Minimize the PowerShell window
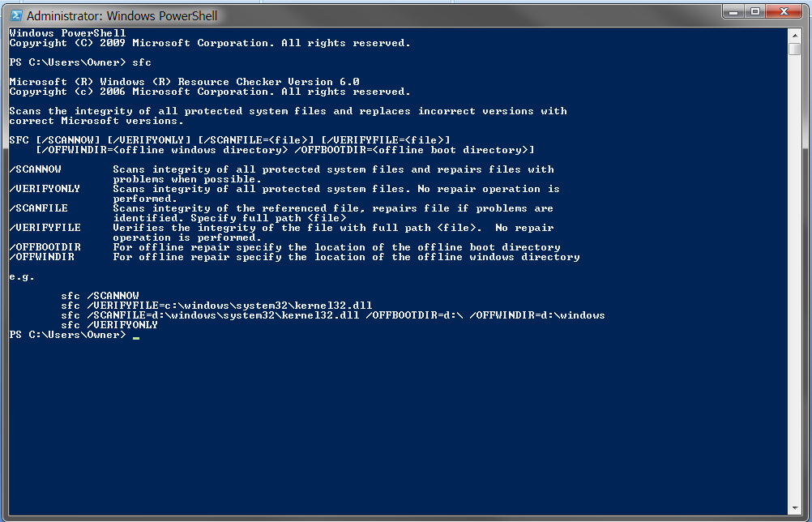The height and width of the screenshot is (522, 812). pyautogui.click(x=733, y=11)
